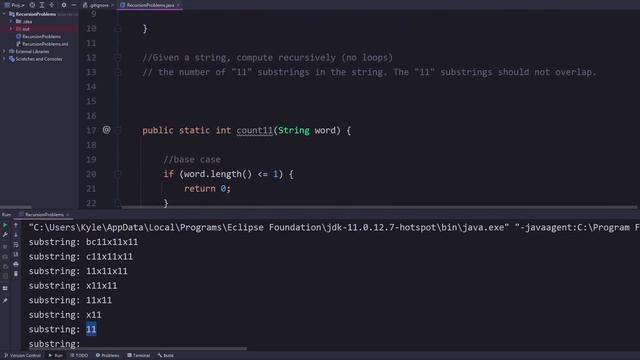Click the 'substring: bc11x11x11' output line
Viewport: 640px width, 360px height.
(83, 242)
